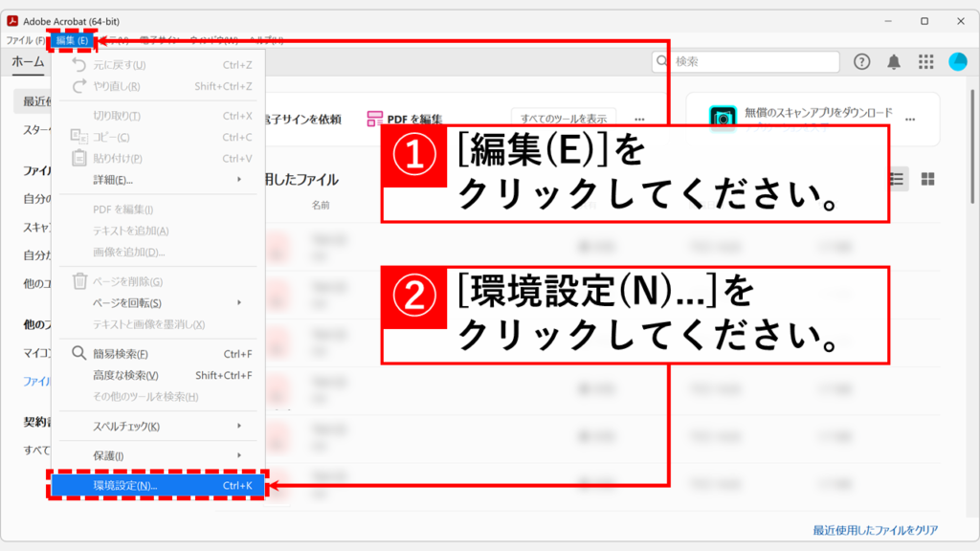Click the すべてのツールを表示 button

564,118
